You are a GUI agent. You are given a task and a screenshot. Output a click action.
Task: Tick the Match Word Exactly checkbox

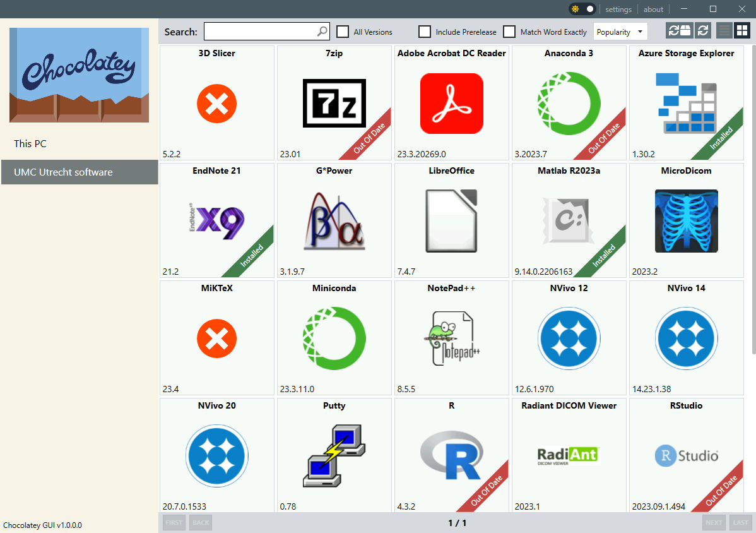click(x=509, y=32)
